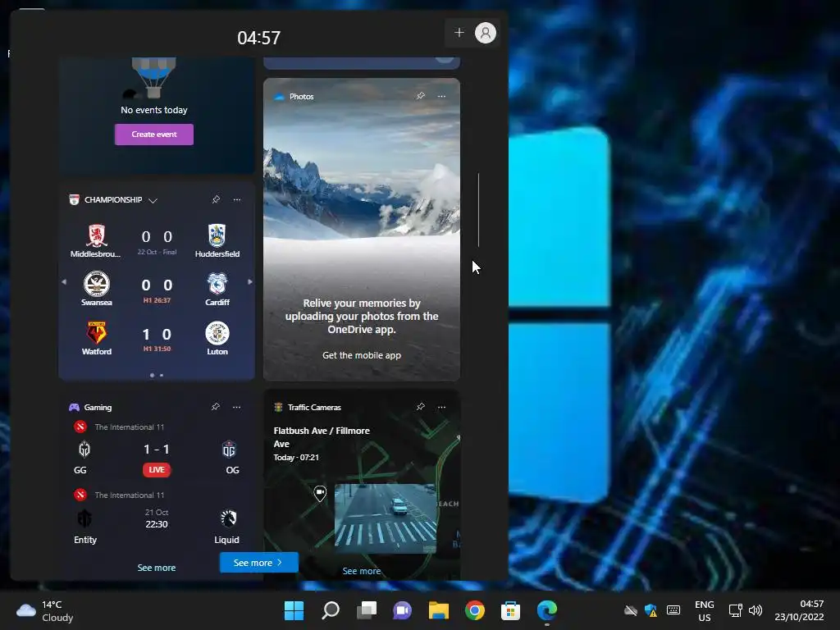The image size is (840, 630).
Task: Click Flatbush Ave / Fillmore Ave heading
Action: coord(322,437)
